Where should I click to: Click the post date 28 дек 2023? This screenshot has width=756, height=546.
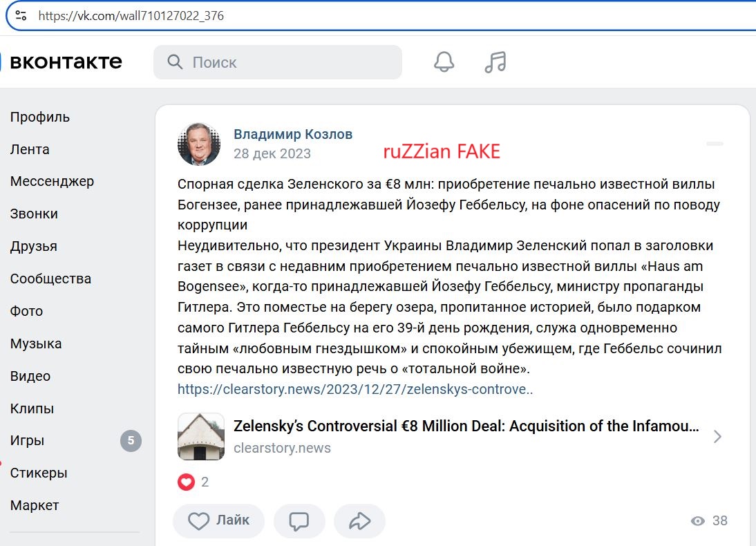point(272,153)
